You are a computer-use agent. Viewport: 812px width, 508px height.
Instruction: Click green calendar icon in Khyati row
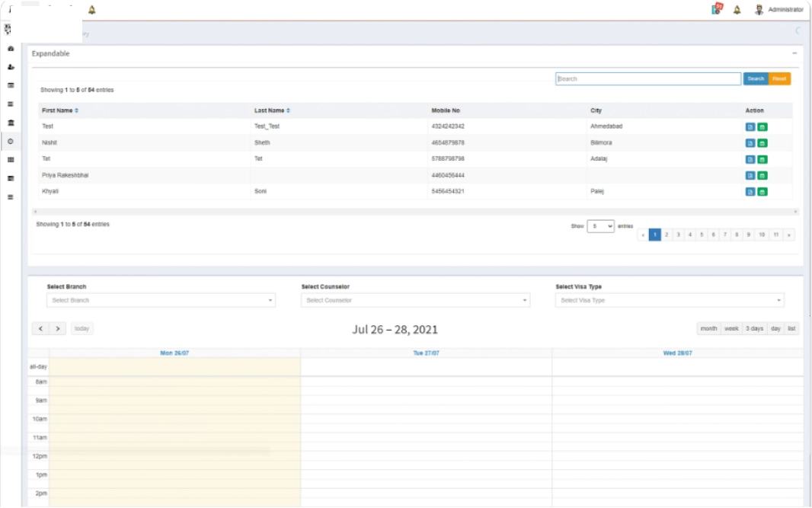click(x=762, y=192)
